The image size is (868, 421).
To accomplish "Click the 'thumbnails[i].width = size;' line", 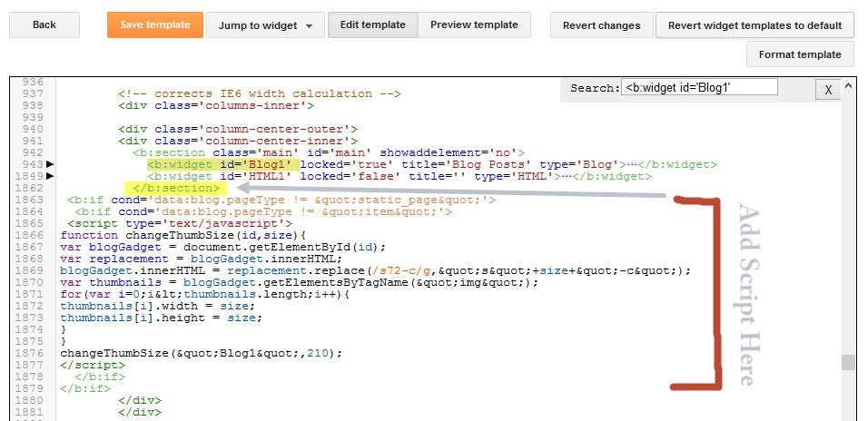I will (157, 306).
